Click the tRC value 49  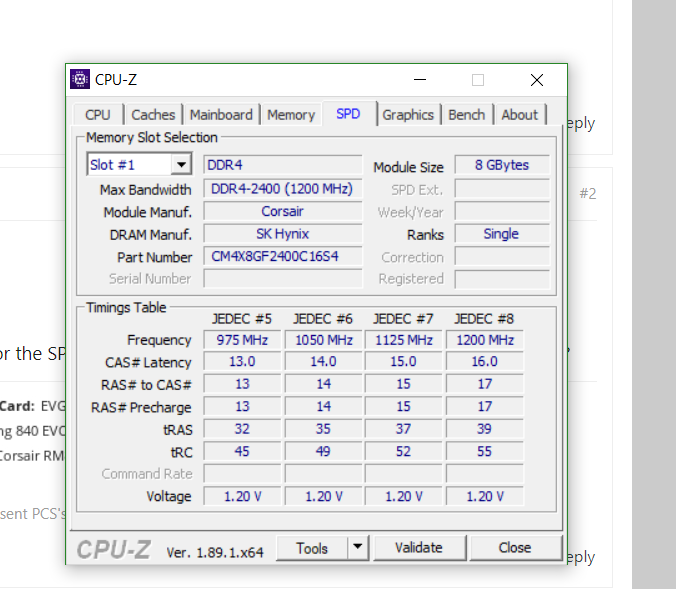tap(324, 451)
